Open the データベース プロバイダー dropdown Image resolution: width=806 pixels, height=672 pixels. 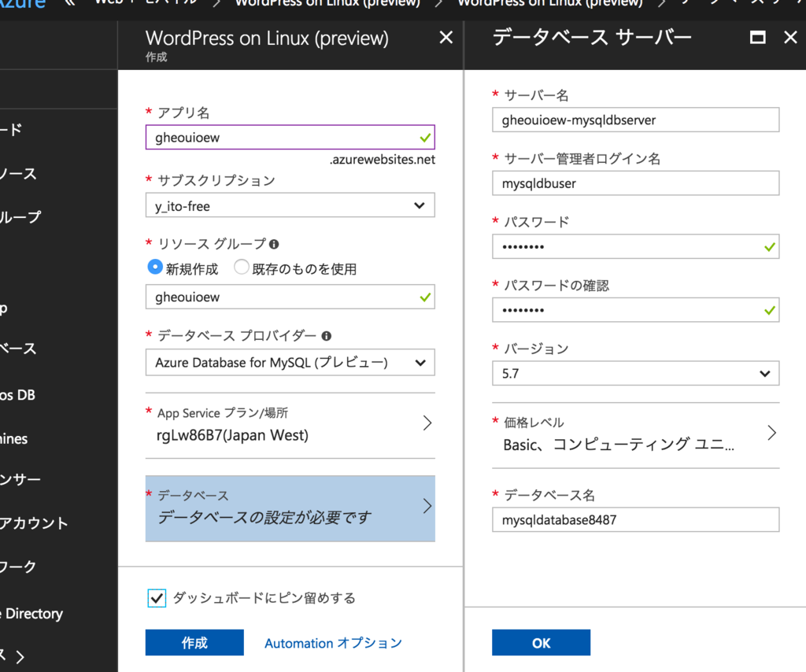pyautogui.click(x=290, y=362)
